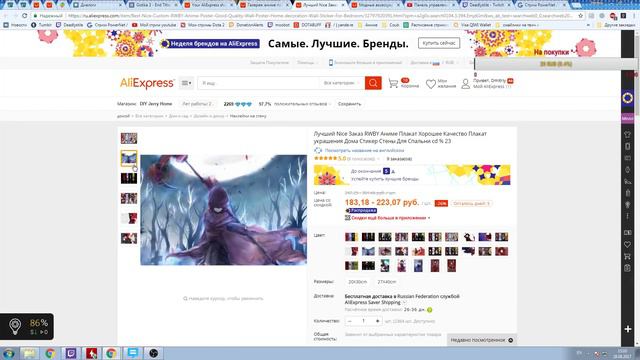Open the categories menu next to logo
Screen dimensions: 640x360
pos(186,83)
